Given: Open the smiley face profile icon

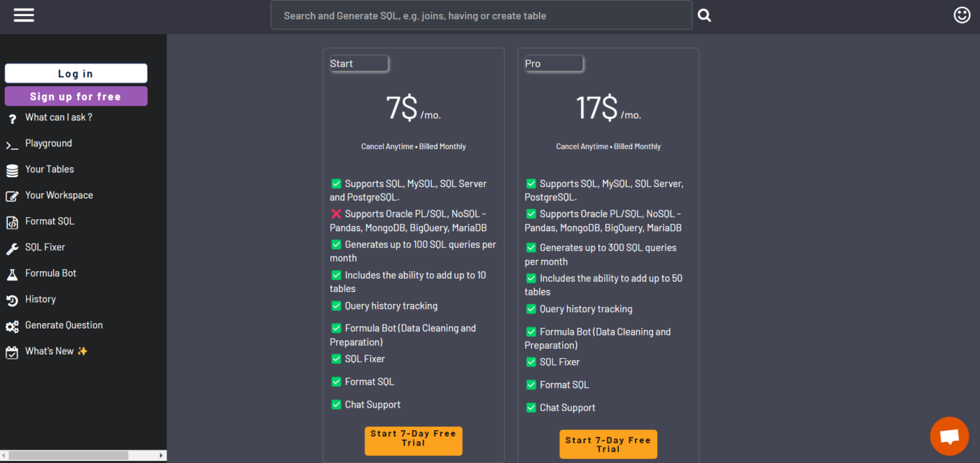Looking at the screenshot, I should [962, 15].
